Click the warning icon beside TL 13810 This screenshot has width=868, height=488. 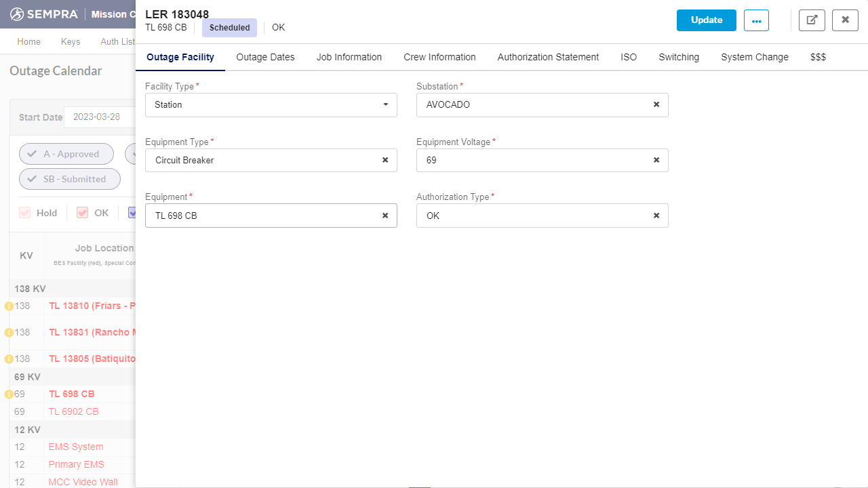point(9,306)
